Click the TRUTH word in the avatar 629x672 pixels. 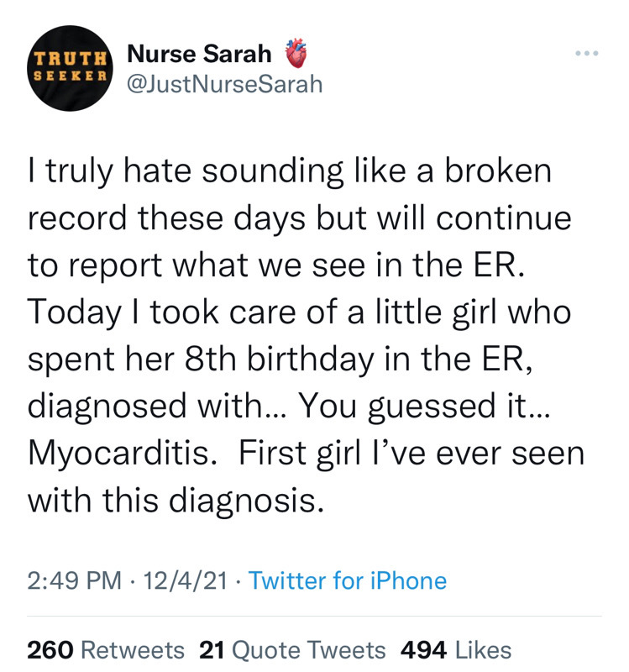(70, 59)
